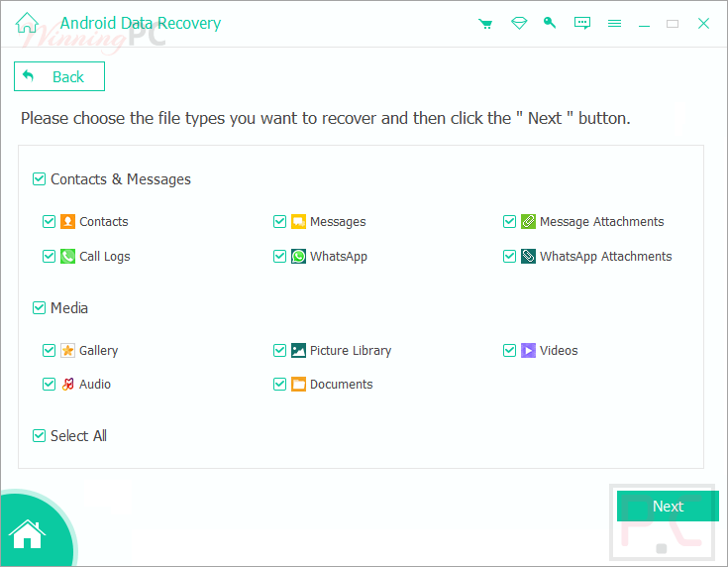Open the feedback chat bubble icon
Screen dimensions: 728x567
coord(581,23)
